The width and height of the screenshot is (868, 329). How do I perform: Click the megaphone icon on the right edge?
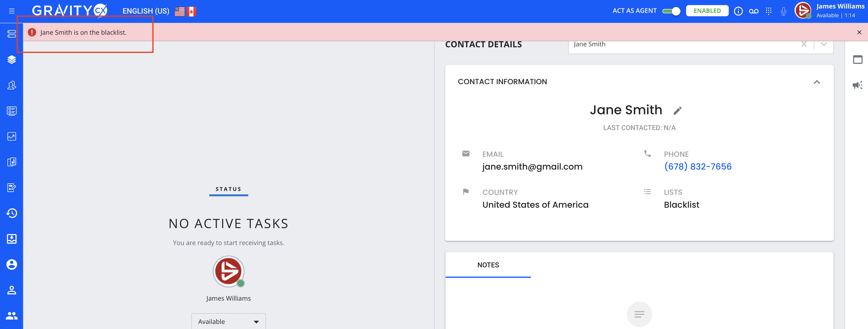[x=858, y=85]
